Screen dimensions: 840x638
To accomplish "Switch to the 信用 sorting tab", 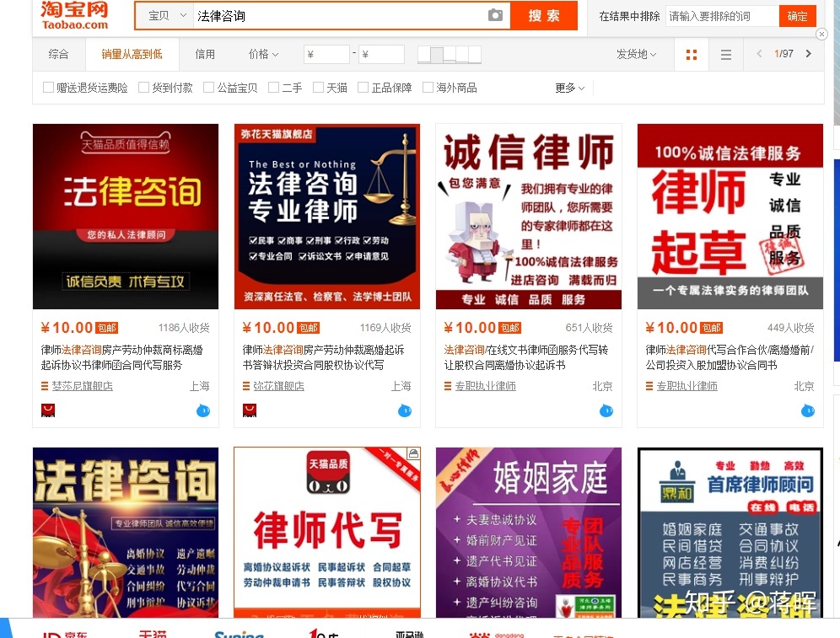I will pyautogui.click(x=204, y=53).
